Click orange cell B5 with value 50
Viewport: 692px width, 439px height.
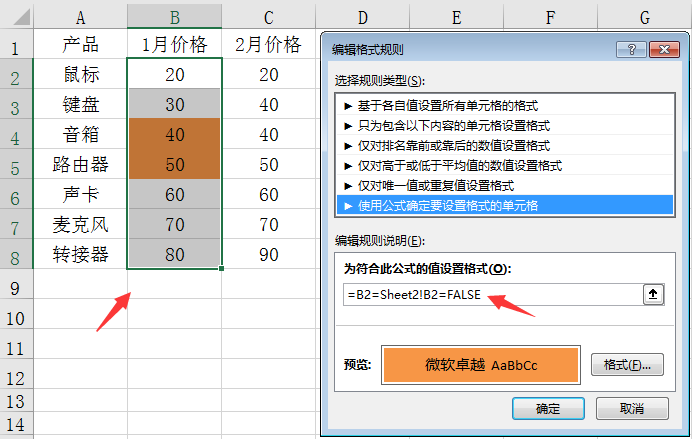pos(175,164)
